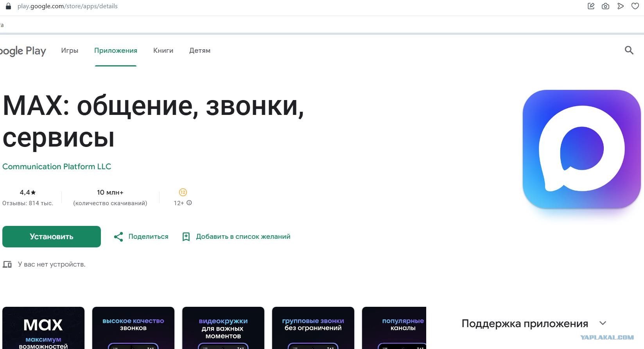Click the 12+ age rating badge

tap(183, 192)
